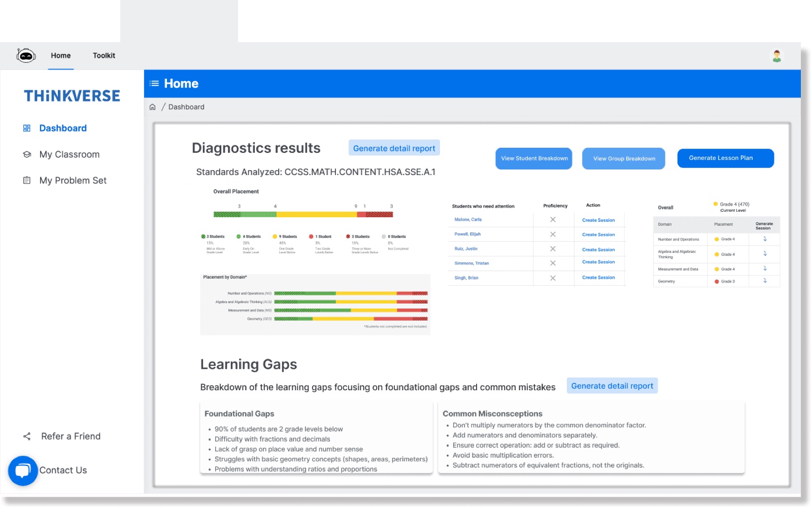Viewport: 812px width, 508px height.
Task: Click Create Session for Malone, Carla
Action: point(598,220)
